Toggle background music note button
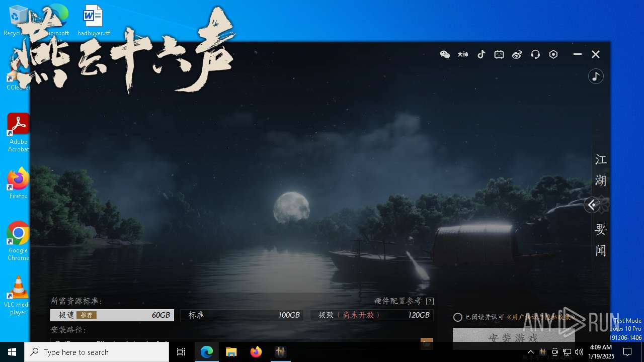644x362 pixels. coord(596,76)
